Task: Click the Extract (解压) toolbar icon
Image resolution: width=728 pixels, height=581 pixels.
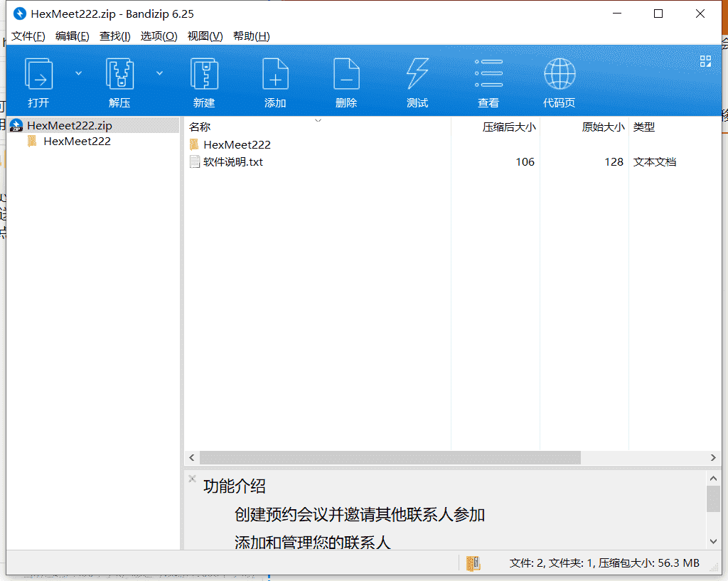Action: (x=119, y=74)
